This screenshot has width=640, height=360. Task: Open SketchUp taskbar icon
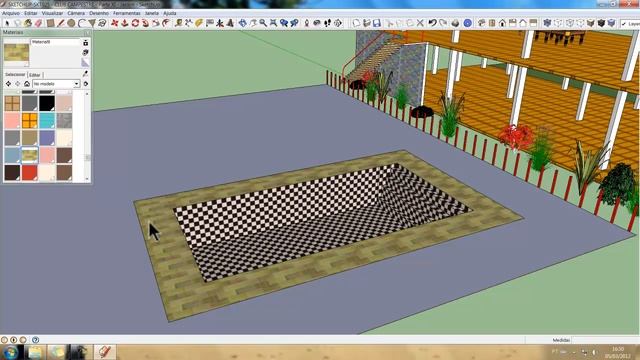click(105, 352)
